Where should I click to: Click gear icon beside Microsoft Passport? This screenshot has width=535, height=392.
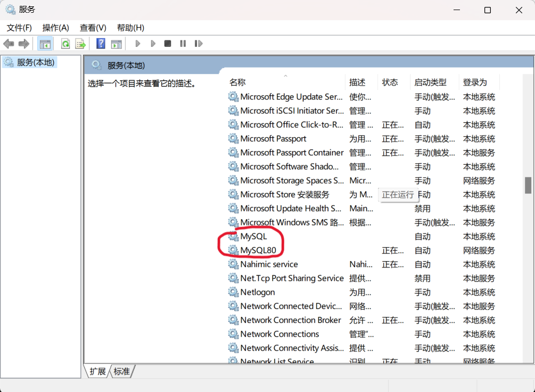[x=233, y=139]
